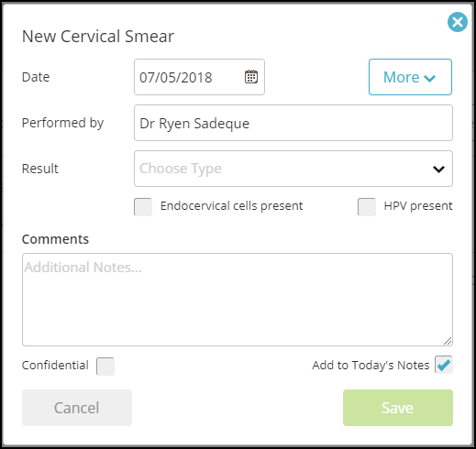Mark the record as Confidential
This screenshot has width=476, height=449.
(105, 366)
